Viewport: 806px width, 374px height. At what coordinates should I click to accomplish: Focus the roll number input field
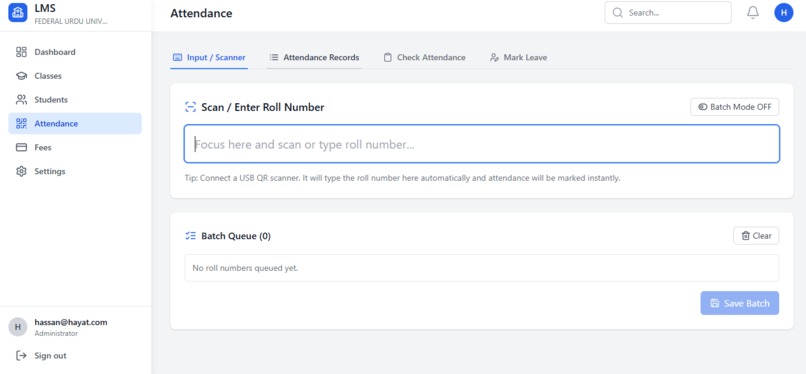482,144
